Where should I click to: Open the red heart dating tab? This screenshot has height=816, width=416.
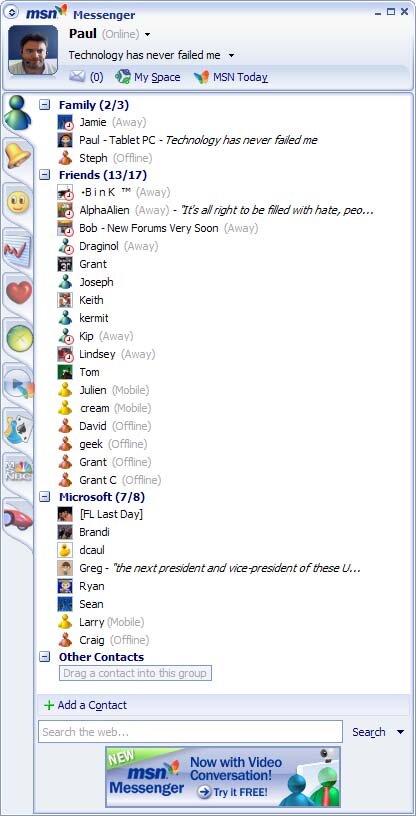click(x=19, y=293)
